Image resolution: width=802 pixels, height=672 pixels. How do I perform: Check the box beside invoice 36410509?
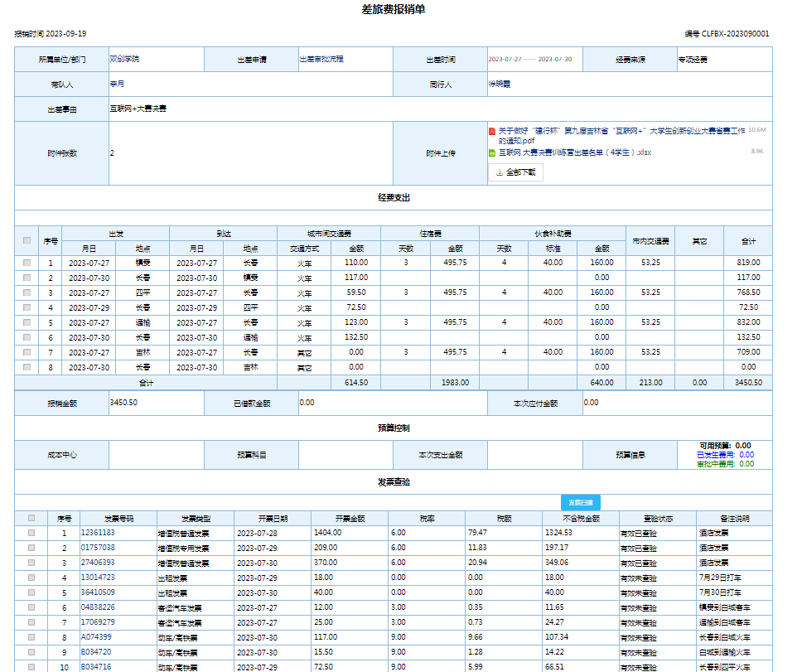coord(31,592)
